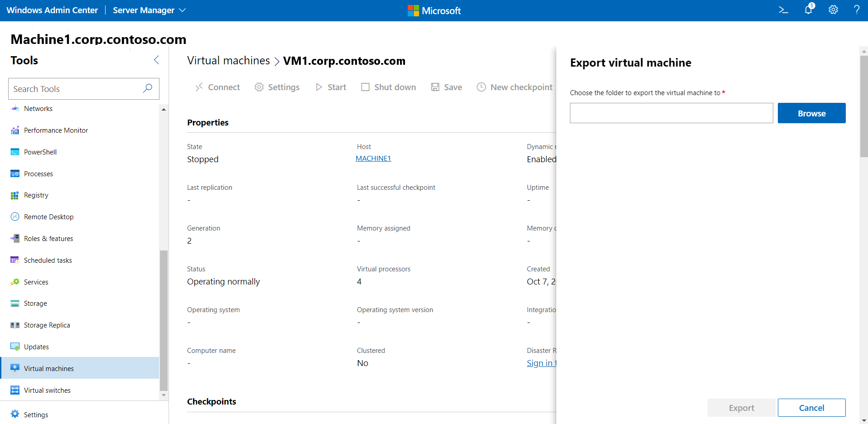868x424 pixels.
Task: Click the export folder path field
Action: [x=671, y=113]
